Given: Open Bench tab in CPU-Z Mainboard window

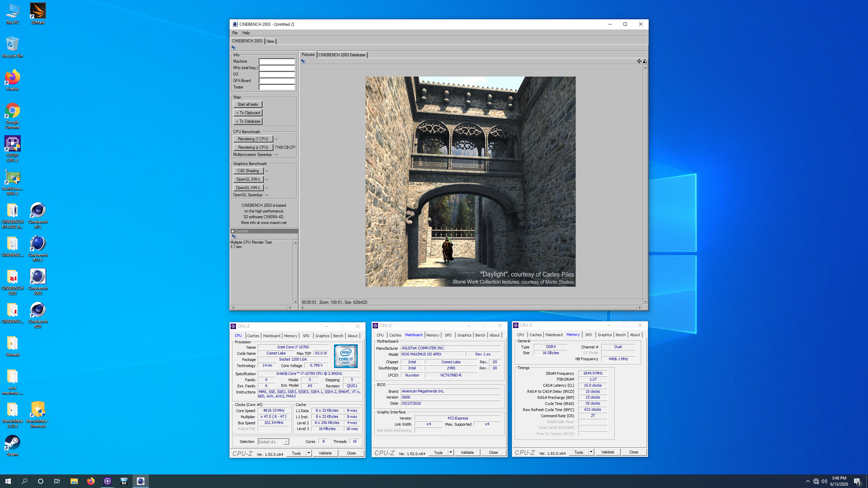Looking at the screenshot, I should pos(480,335).
